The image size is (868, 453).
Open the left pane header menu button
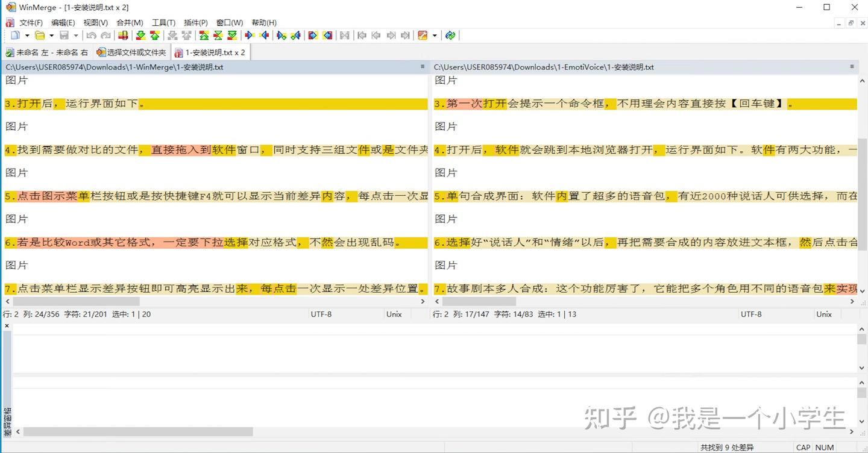click(421, 67)
